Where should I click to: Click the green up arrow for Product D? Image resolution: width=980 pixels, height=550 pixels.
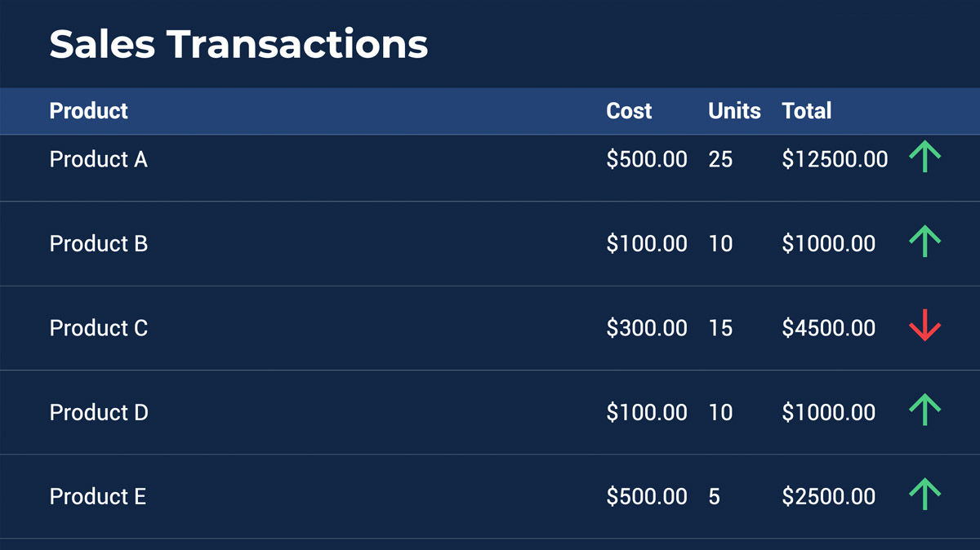(x=924, y=410)
